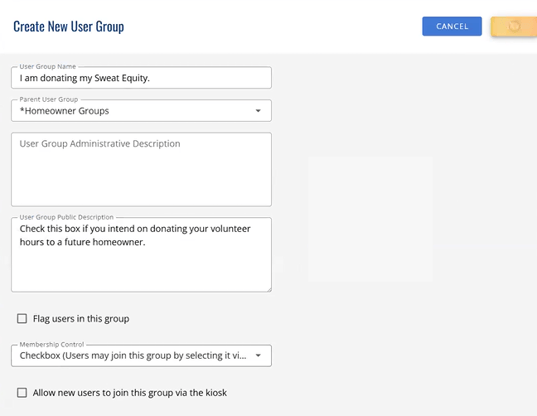Click the small 'Parent User Group' label
The height and width of the screenshot is (416, 537).
(49, 100)
